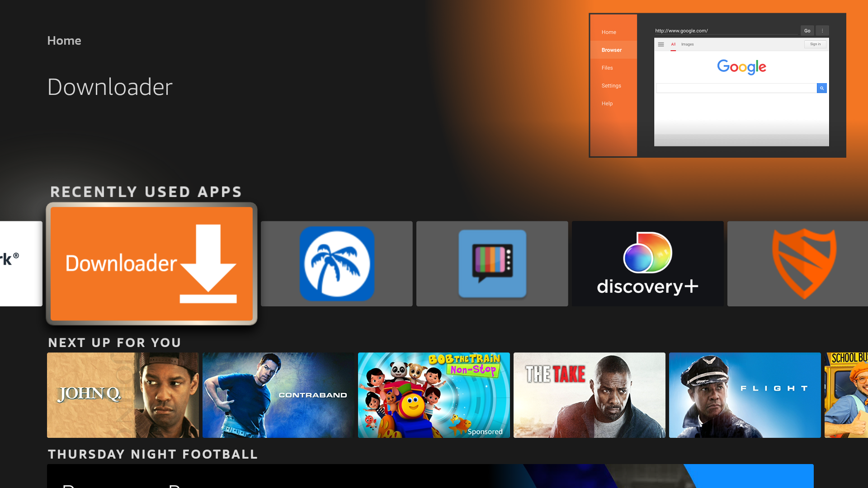Click the Go button in browser
Screen dimensions: 868x488
(x=807, y=30)
